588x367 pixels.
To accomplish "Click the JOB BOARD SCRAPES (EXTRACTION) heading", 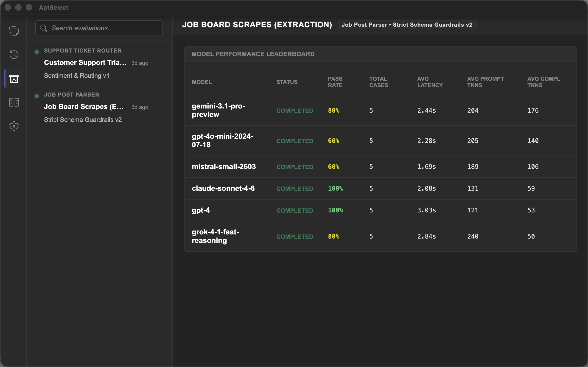I will 257,25.
